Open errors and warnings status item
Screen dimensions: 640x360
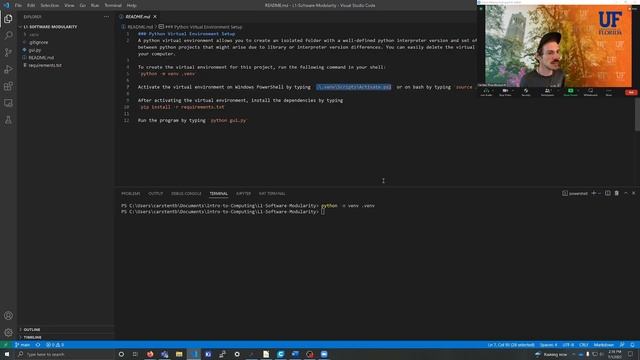(x=55, y=345)
